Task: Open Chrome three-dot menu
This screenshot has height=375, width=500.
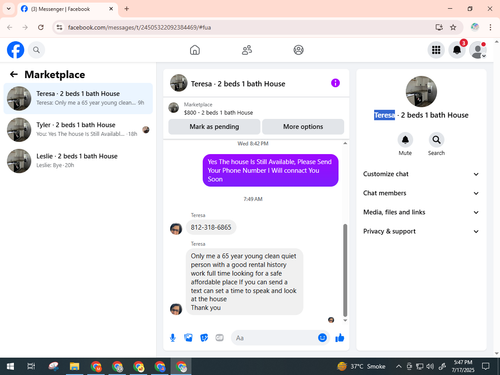Action: (490, 27)
